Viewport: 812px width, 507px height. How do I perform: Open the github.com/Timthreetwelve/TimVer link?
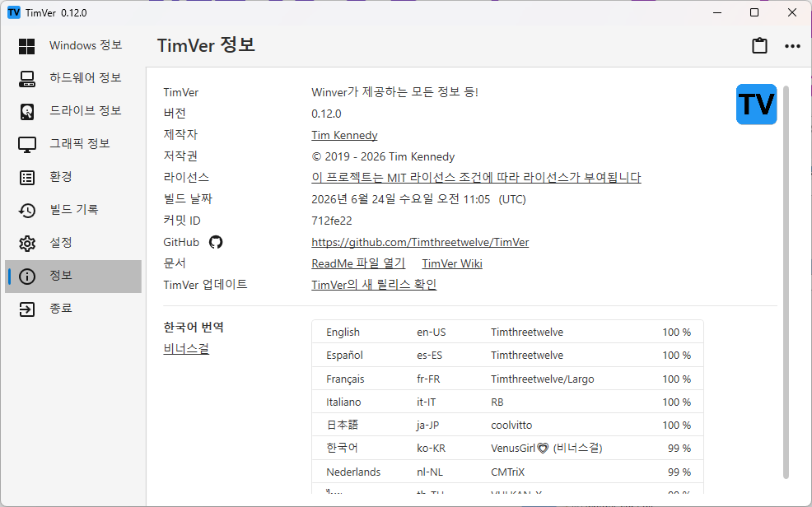[420, 242]
